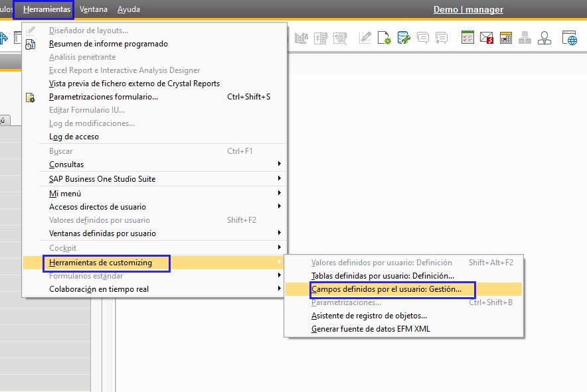Viewport: 587px width, 392px height.
Task: Click the pencil icon beside Diseñador de layouts
Action: point(31,31)
